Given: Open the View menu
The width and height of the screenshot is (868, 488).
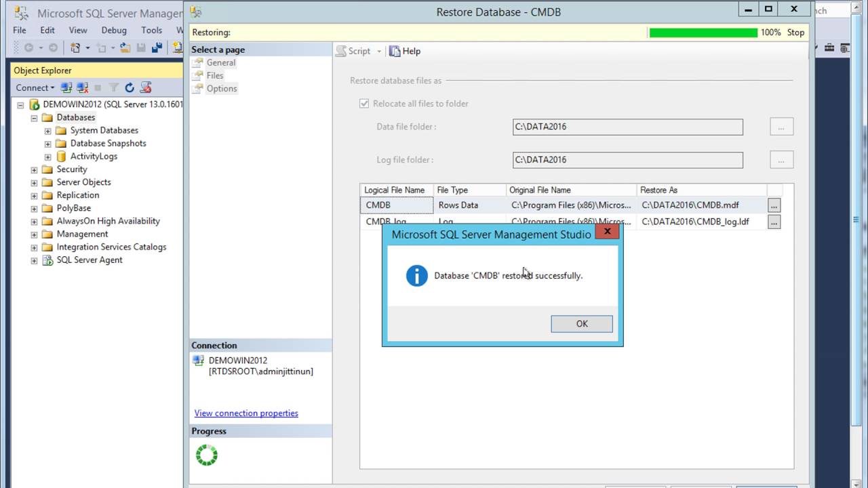Looking at the screenshot, I should [78, 30].
